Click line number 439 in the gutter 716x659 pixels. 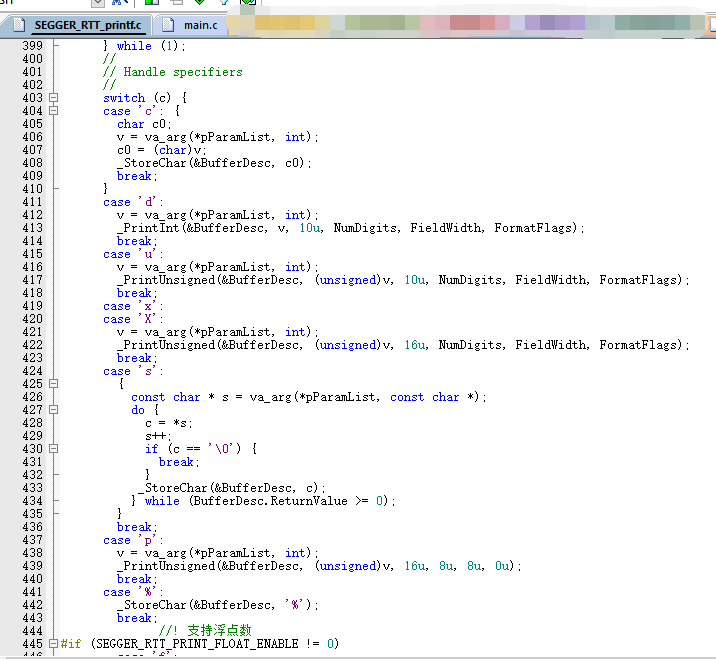[32, 566]
